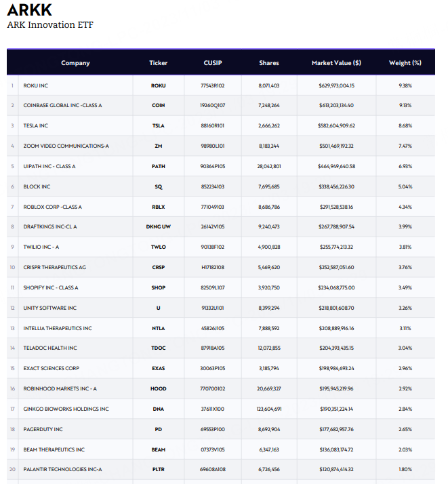The height and width of the screenshot is (484, 448).
Task: Select PALANTIR TECHNOLOGIES INC-A company cell
Action: [x=76, y=469]
